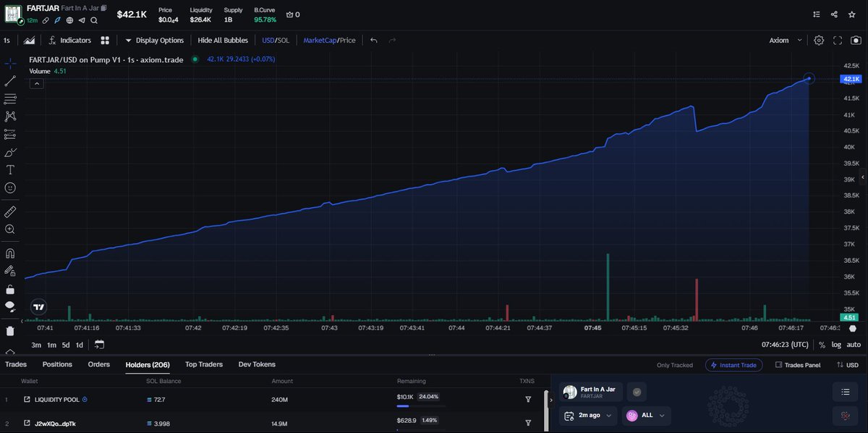
Task: Click the chart style candles icon
Action: coord(30,41)
